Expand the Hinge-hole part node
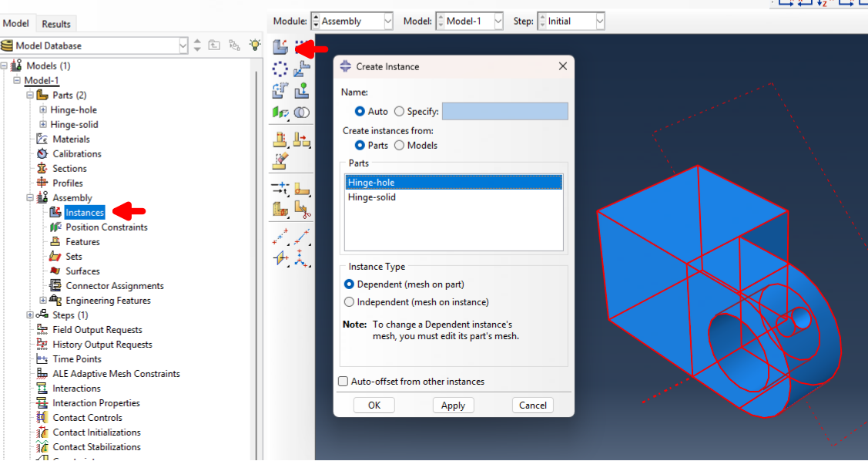Image resolution: width=868 pixels, height=461 pixels. click(43, 110)
